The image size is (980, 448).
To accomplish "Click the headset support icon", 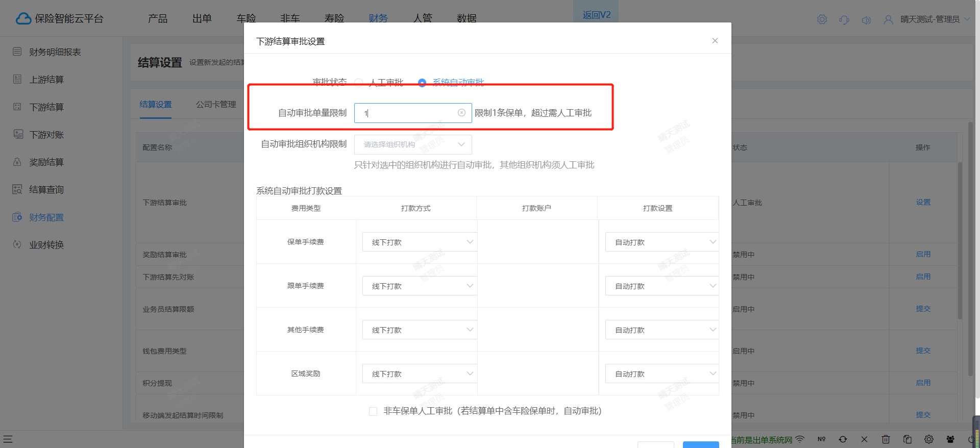I will pos(844,19).
